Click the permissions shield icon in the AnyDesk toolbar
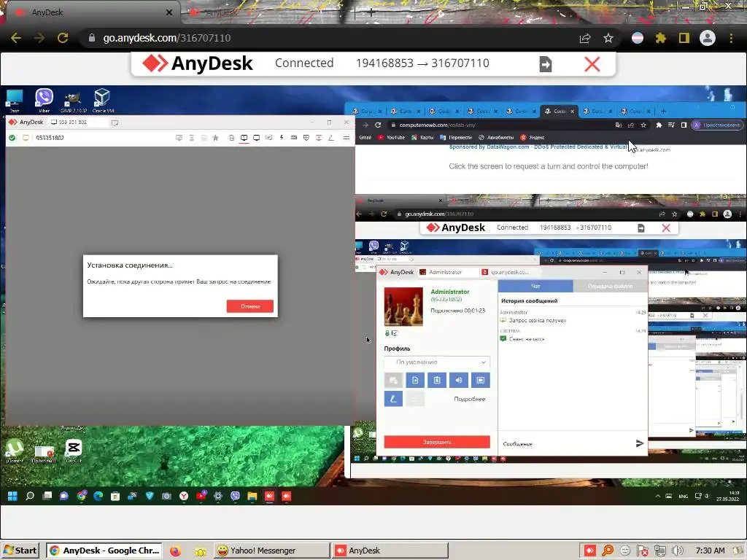Viewport: 747px width, 560px height. pos(306,138)
